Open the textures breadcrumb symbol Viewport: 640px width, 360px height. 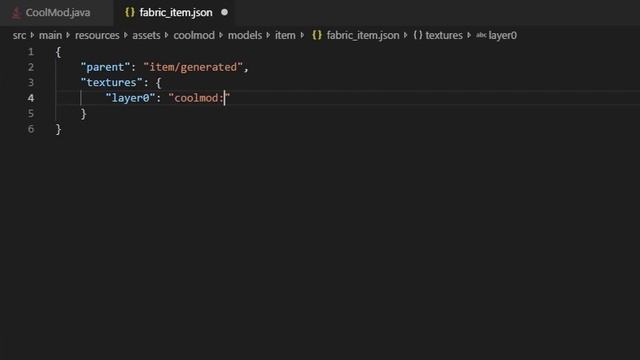click(x=444, y=36)
